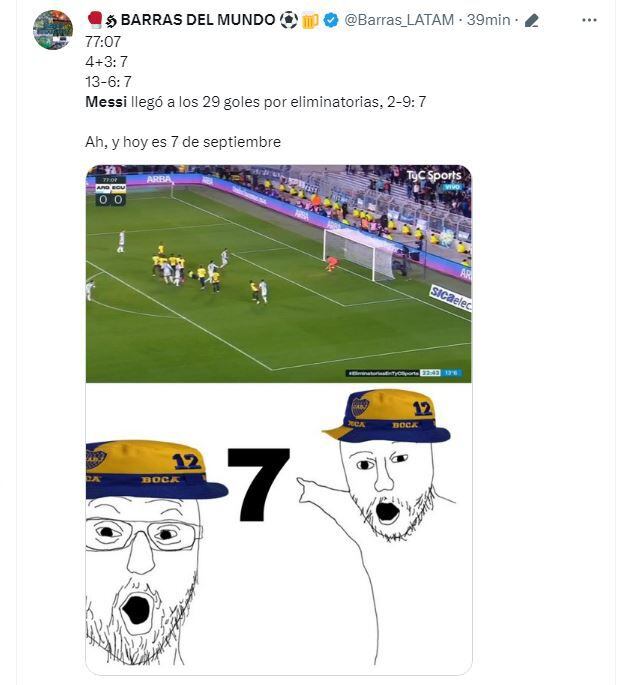
Task: Click the BARRAS DEL MUNDO display name
Action: click(x=197, y=20)
